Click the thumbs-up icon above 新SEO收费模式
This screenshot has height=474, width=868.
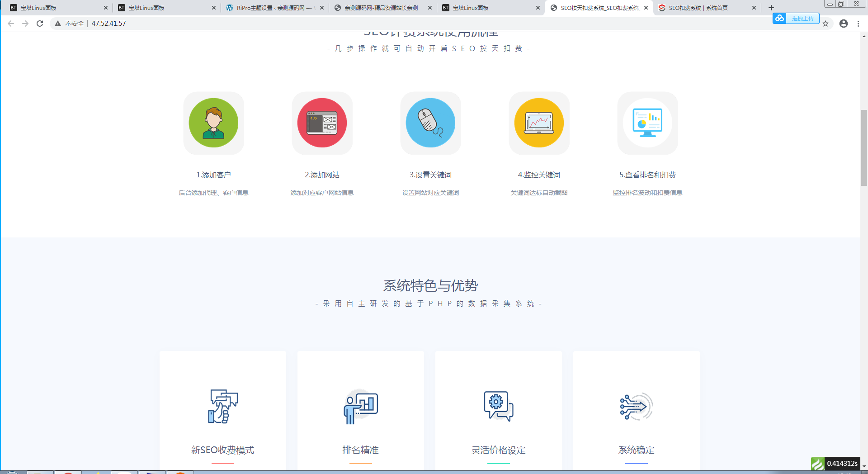(223, 406)
